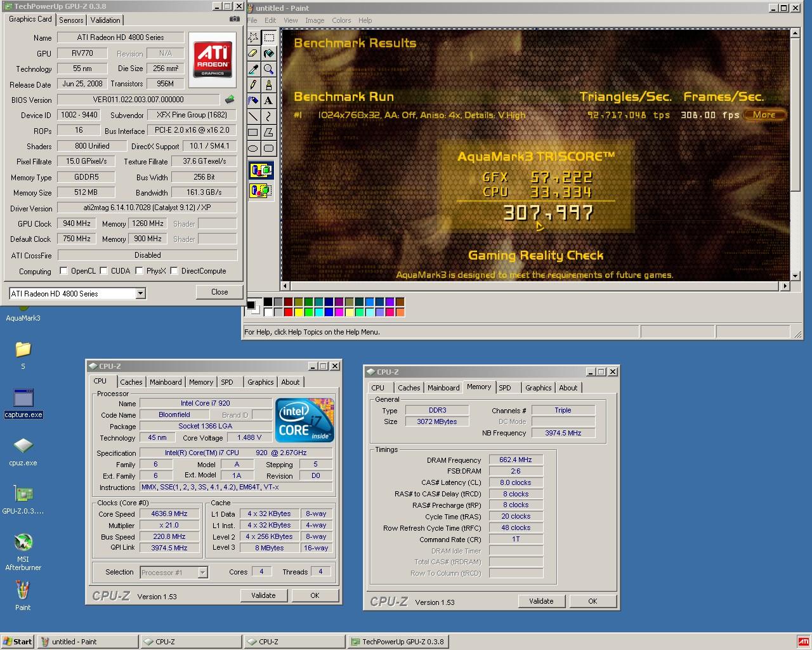The width and height of the screenshot is (812, 650).
Task: Open the Edit menu in Paint
Action: pyautogui.click(x=270, y=20)
